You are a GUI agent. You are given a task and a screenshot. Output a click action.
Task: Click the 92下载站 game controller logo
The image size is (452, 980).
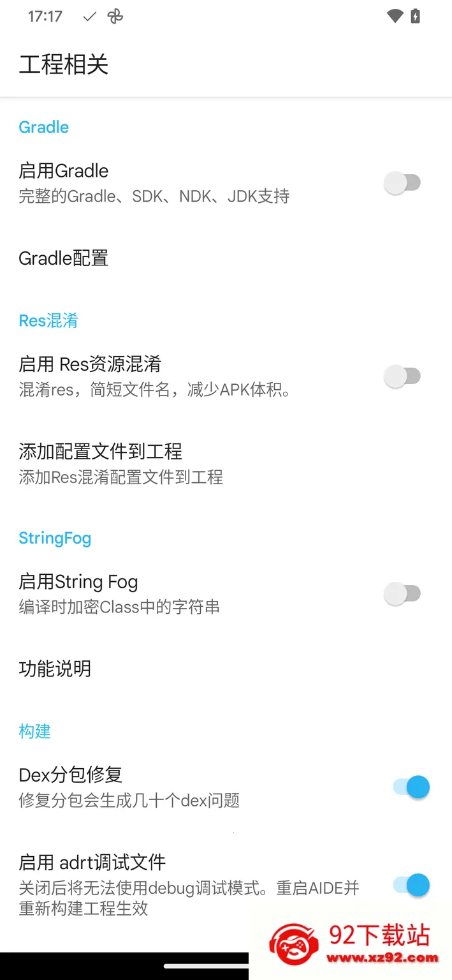pyautogui.click(x=294, y=944)
